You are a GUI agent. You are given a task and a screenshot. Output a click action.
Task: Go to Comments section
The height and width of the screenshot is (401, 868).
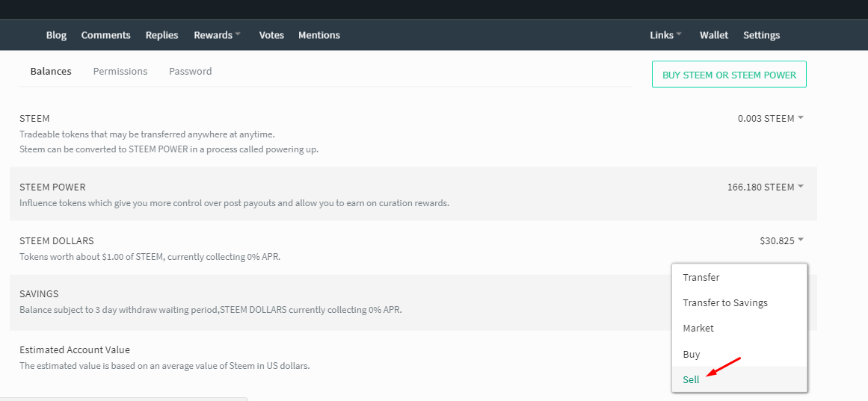pos(105,35)
